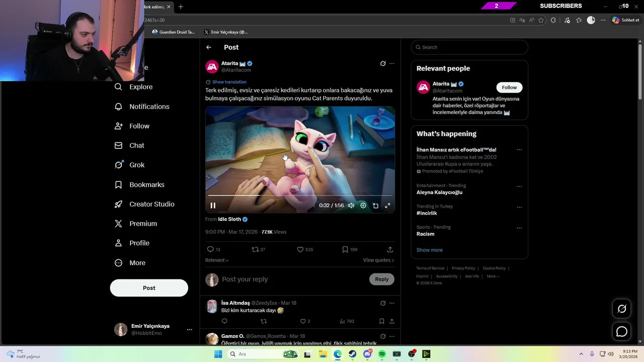Open Idle Sloth source link
Viewport: 644px width, 362px height.
(232, 219)
